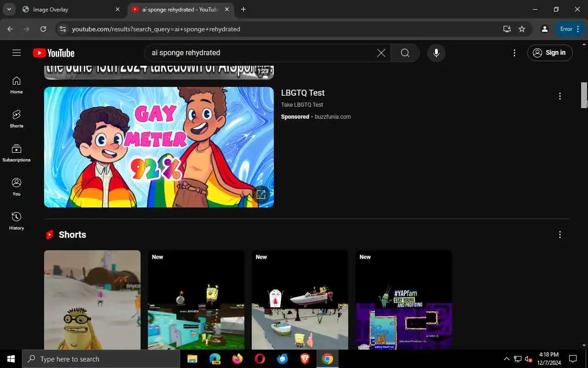The height and width of the screenshot is (368, 588).
Task: View site information icon
Action: coord(63,29)
